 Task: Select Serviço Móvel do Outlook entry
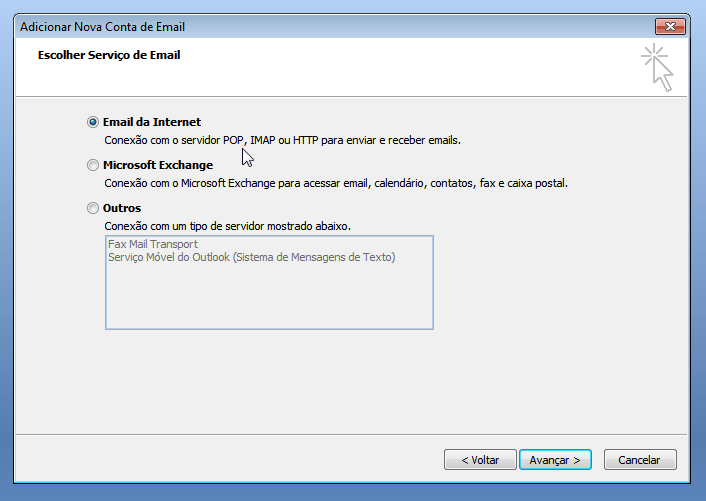pos(251,257)
